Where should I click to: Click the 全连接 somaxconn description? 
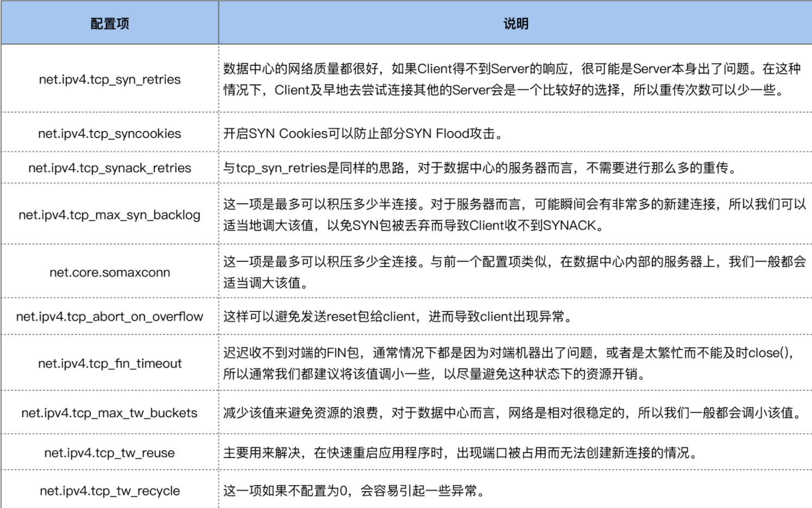[515, 272]
